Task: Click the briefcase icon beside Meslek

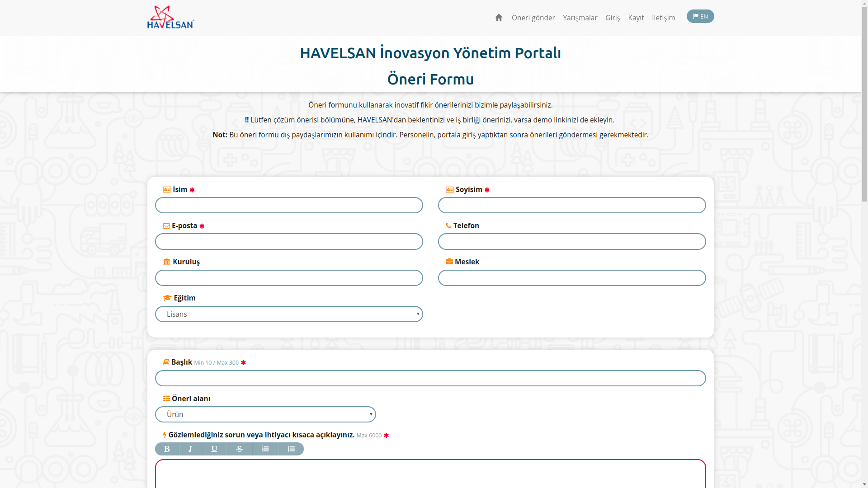Action: click(x=449, y=262)
